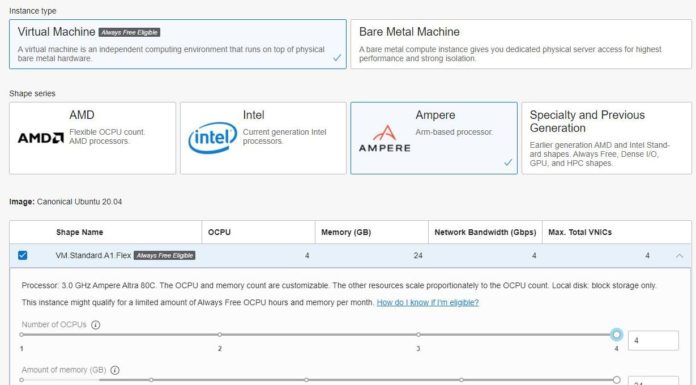Screen dimensions: 696x385
Task: Click the info icon next to Number of OCPUs
Action: tap(95, 325)
